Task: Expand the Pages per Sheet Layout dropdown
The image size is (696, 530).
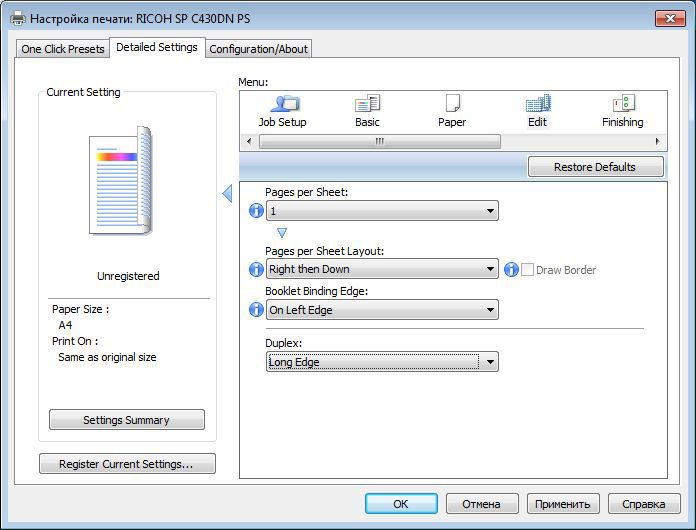Action: [x=382, y=269]
